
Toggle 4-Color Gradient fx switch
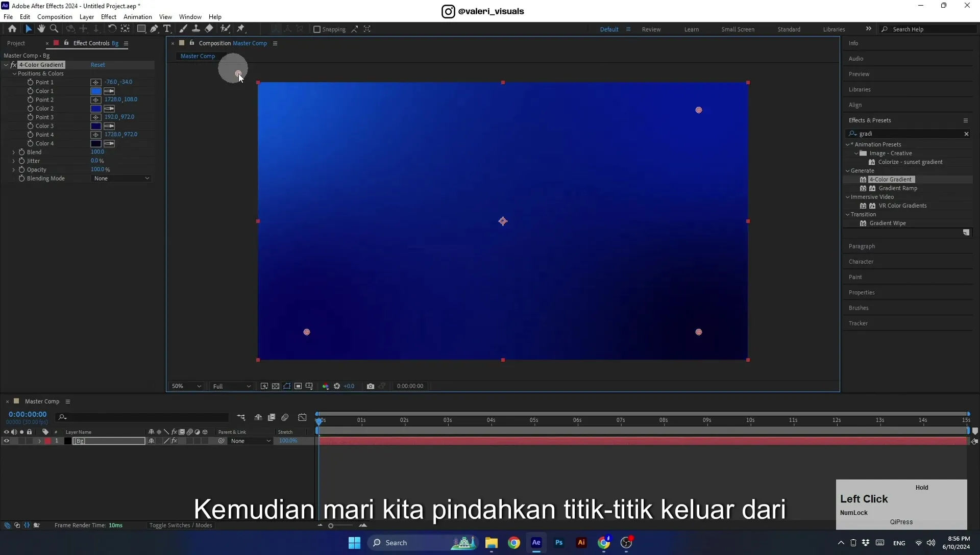click(x=13, y=65)
